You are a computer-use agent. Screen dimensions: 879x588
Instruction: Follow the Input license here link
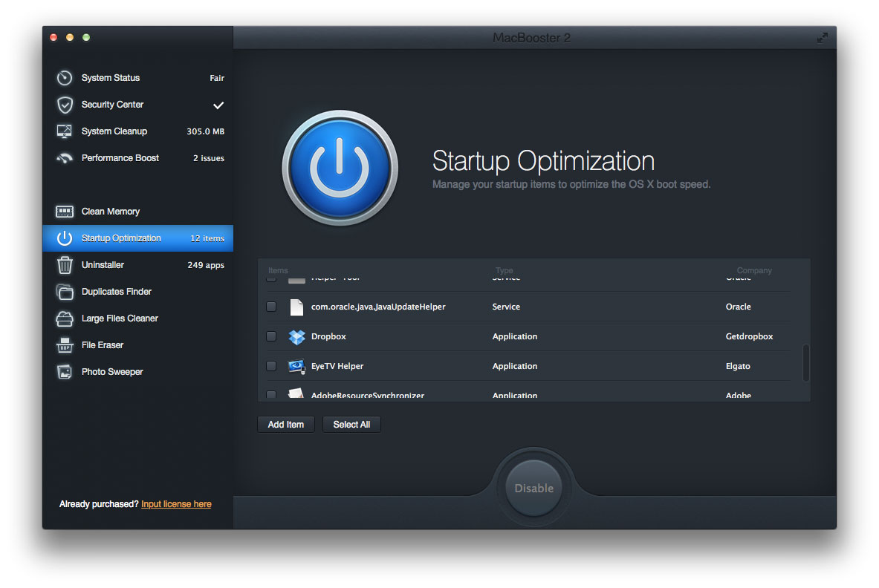pos(176,504)
